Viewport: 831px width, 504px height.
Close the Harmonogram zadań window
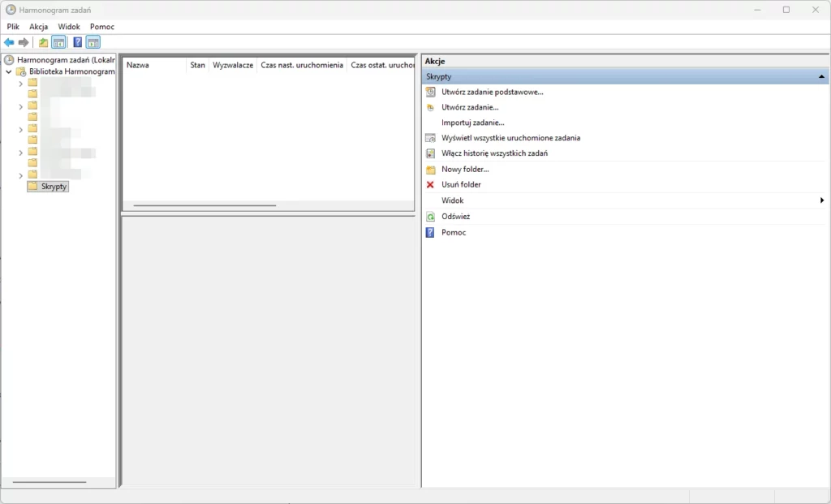[816, 10]
